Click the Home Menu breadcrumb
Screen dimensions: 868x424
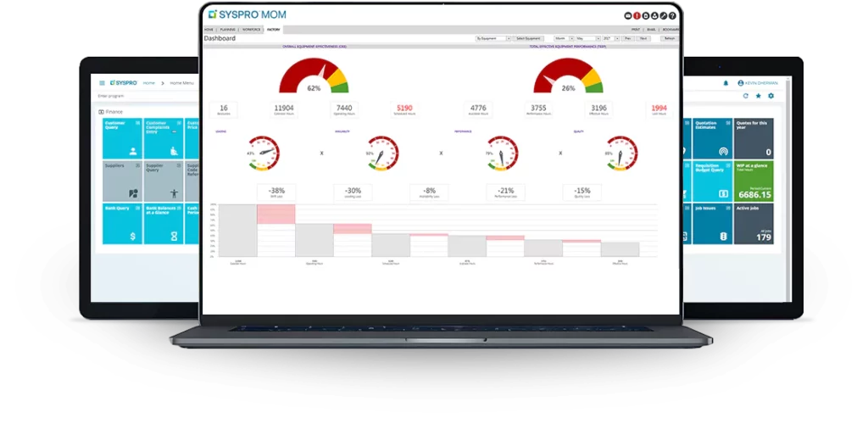182,83
